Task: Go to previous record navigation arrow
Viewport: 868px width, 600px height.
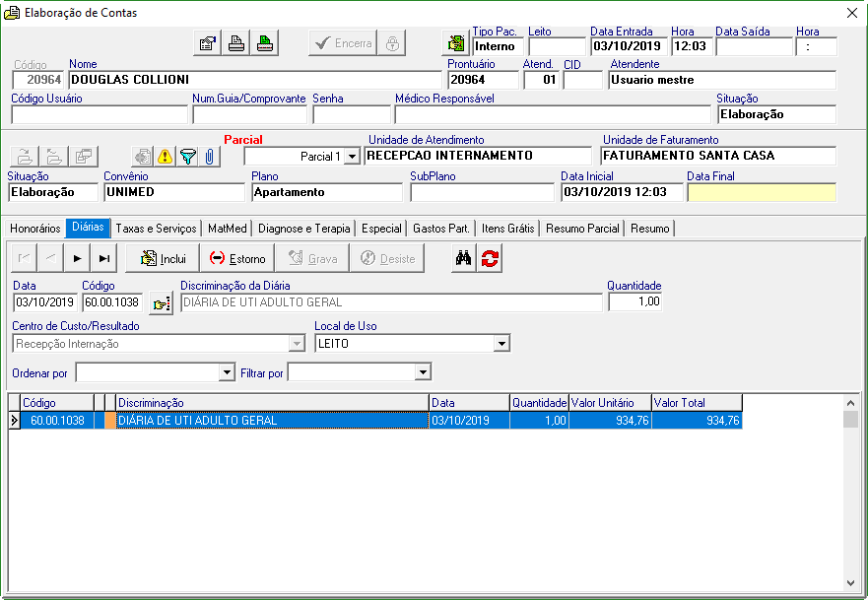Action: click(x=50, y=258)
